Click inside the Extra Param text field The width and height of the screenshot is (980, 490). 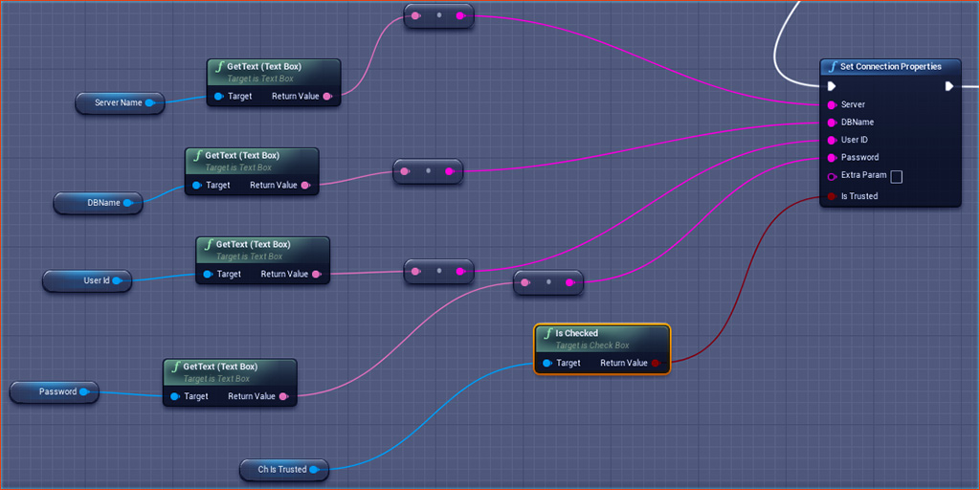pyautogui.click(x=897, y=176)
